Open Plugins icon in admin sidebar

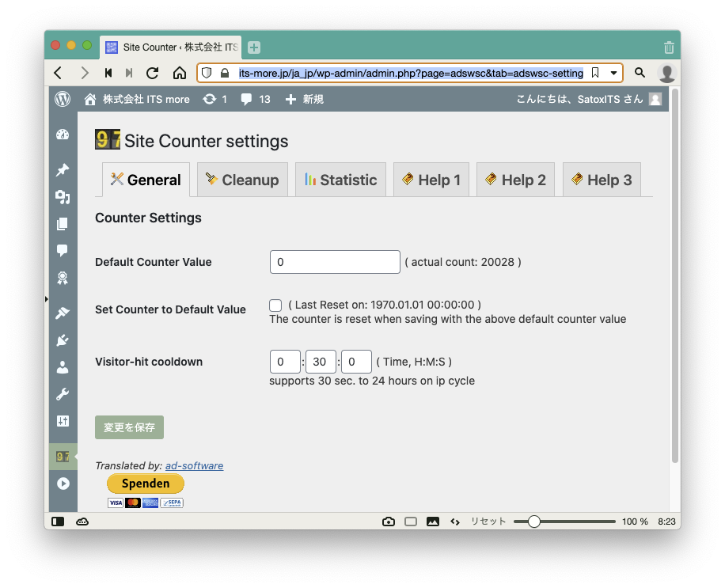pos(63,340)
